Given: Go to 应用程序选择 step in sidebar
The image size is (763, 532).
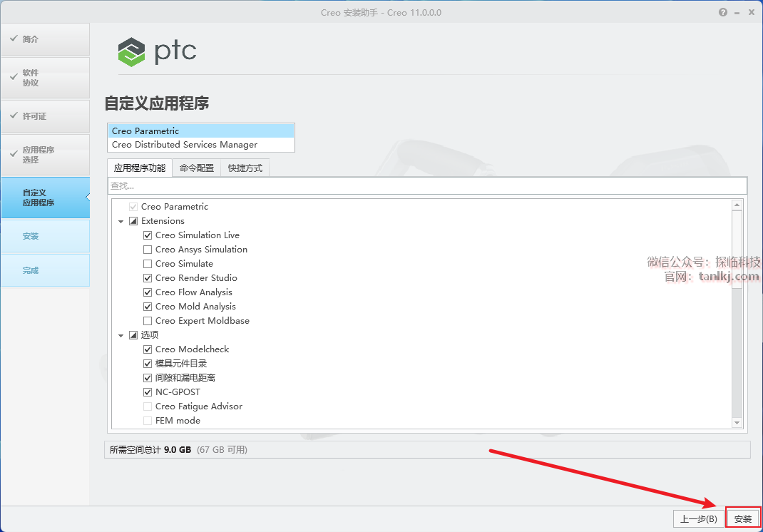Looking at the screenshot, I should coord(45,155).
